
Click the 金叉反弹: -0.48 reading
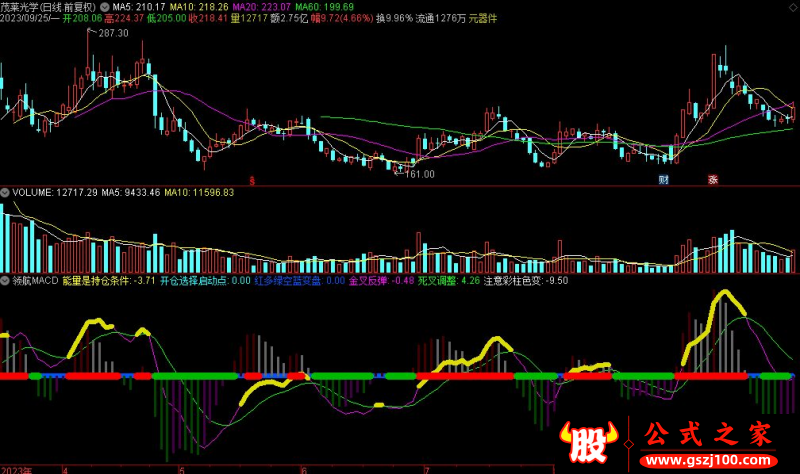382,281
